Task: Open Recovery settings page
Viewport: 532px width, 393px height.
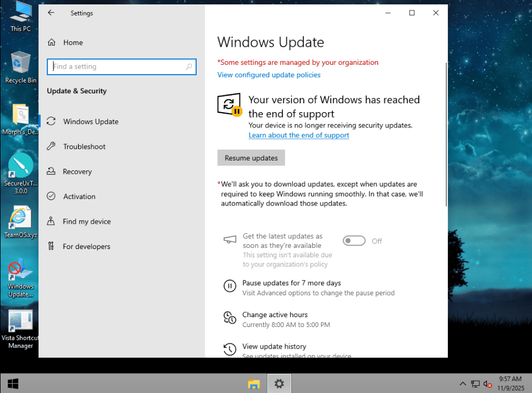Action: pyautogui.click(x=77, y=171)
